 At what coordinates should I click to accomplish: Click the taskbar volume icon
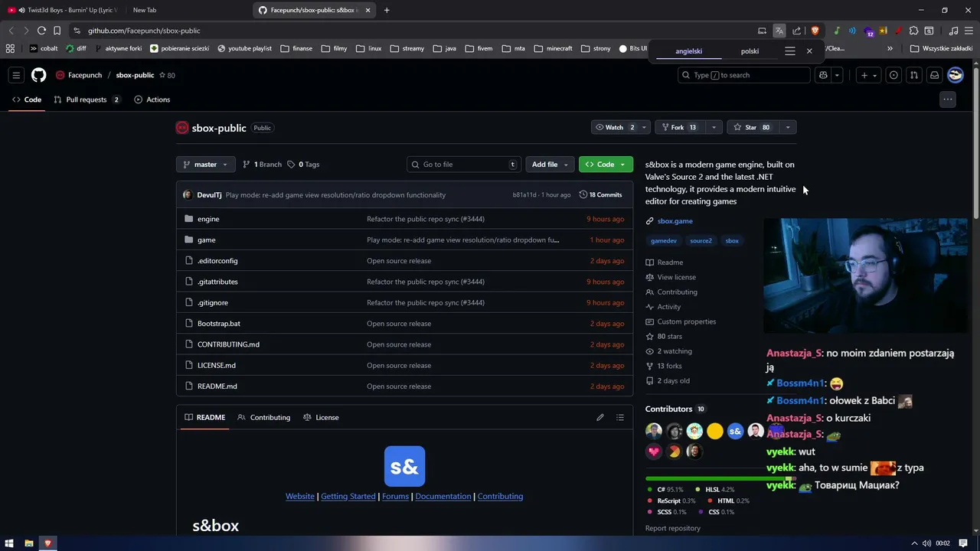coord(926,543)
